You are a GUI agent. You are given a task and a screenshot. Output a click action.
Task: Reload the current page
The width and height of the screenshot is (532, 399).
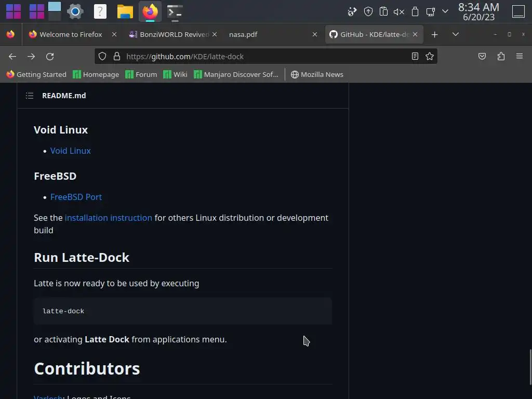pyautogui.click(x=50, y=56)
